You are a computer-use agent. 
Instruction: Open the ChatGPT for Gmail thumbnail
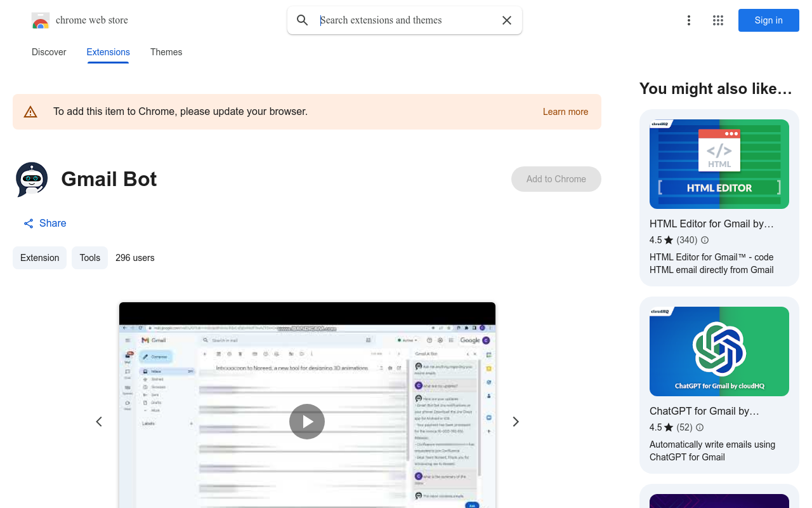tap(719, 351)
